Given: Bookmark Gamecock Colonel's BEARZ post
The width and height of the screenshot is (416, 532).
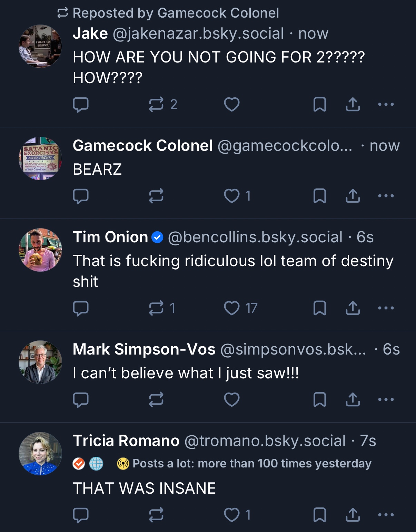Looking at the screenshot, I should 319,196.
